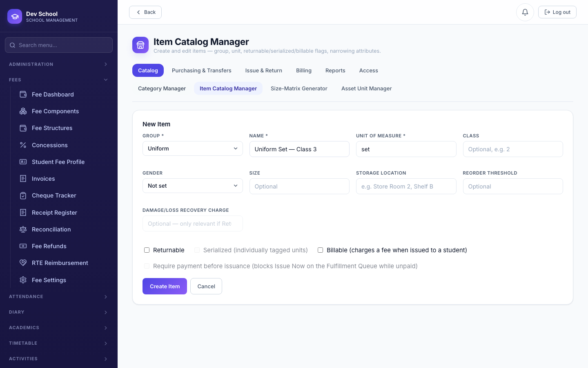Toggle Serialized individually tagged units checkbox
Screen dimensions: 588x368
[x=197, y=250]
